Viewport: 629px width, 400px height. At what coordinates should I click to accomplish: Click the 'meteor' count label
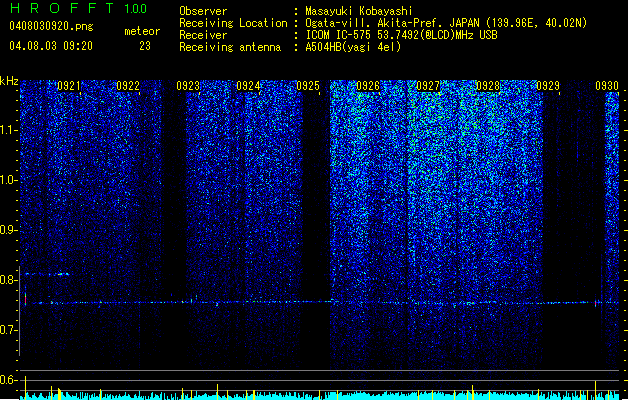pyautogui.click(x=142, y=31)
